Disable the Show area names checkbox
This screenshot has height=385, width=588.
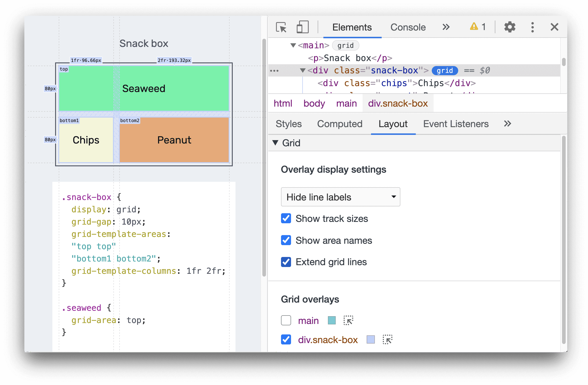[x=286, y=240]
